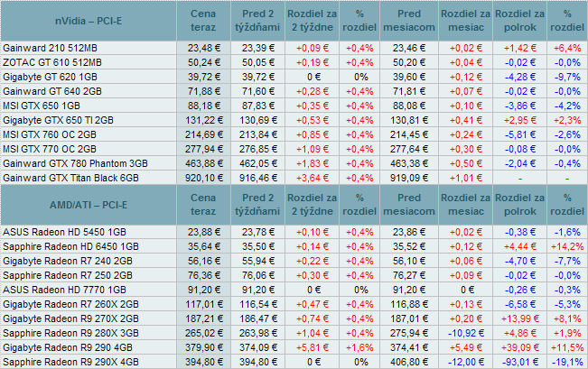588x369 pixels.
Task: Click the 187,21 € current price cell
Action: pyautogui.click(x=203, y=318)
